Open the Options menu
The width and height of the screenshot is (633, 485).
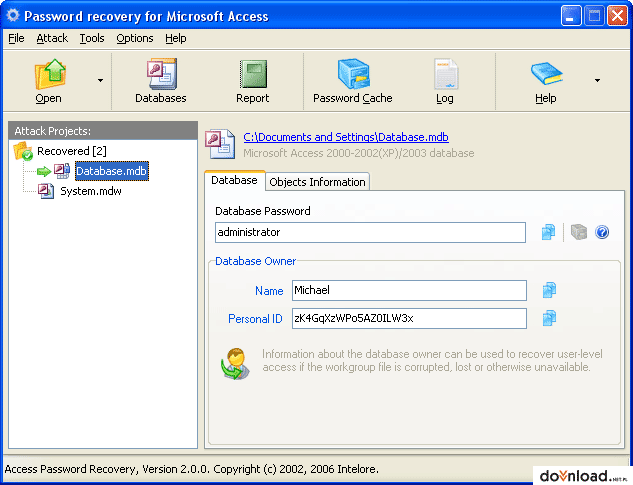point(135,38)
